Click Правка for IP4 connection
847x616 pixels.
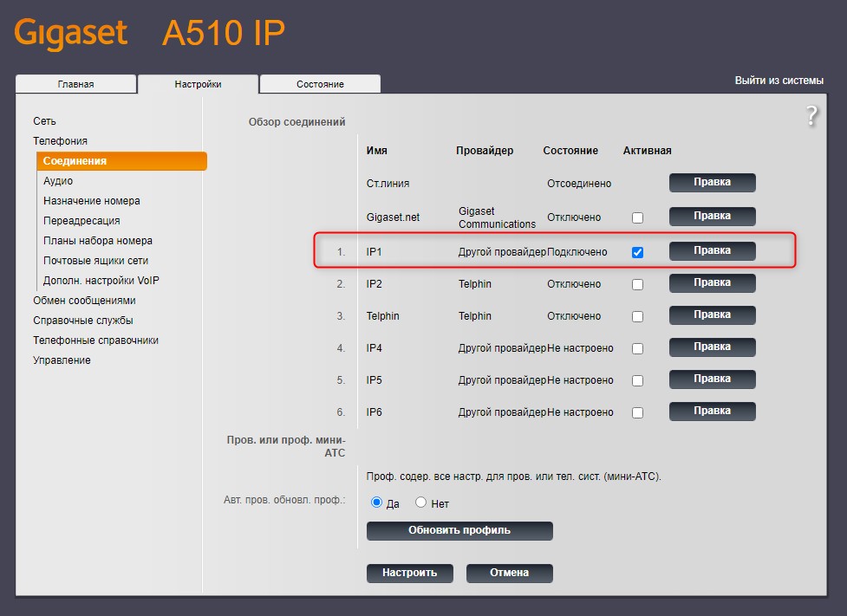pos(712,347)
